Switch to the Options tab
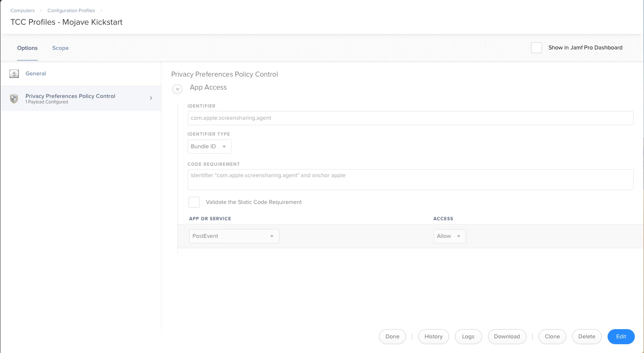The image size is (644, 353). tap(27, 48)
